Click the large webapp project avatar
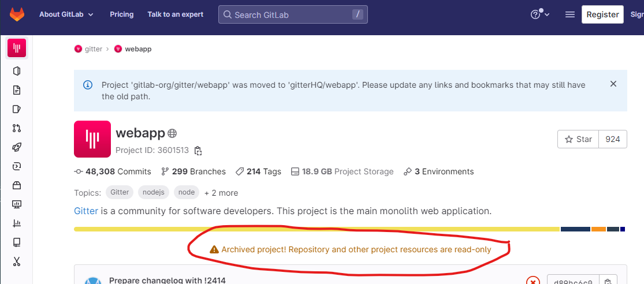This screenshot has height=284, width=644. point(92,139)
